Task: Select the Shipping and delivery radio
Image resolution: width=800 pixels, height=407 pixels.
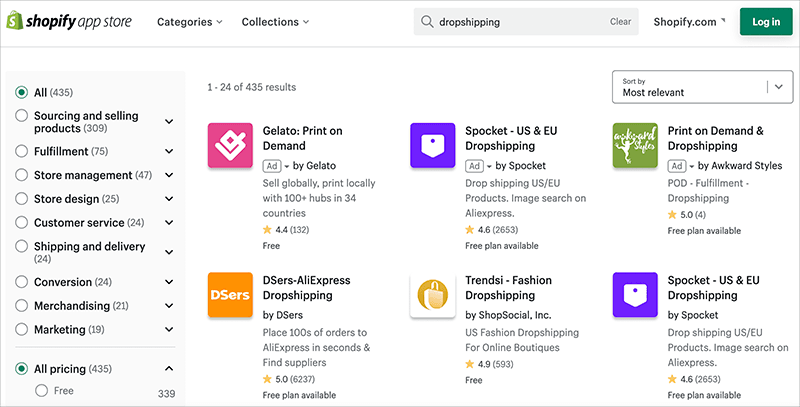Action: pyautogui.click(x=21, y=246)
